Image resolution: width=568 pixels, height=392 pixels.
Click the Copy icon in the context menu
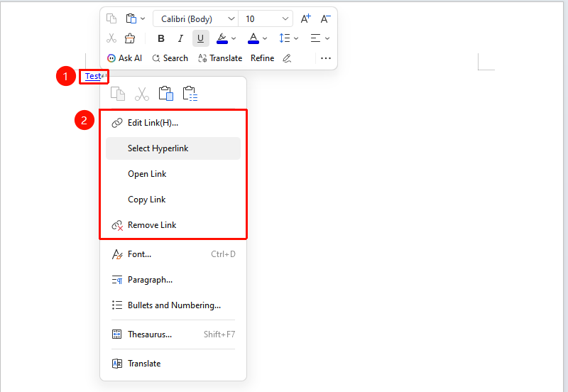pyautogui.click(x=118, y=94)
